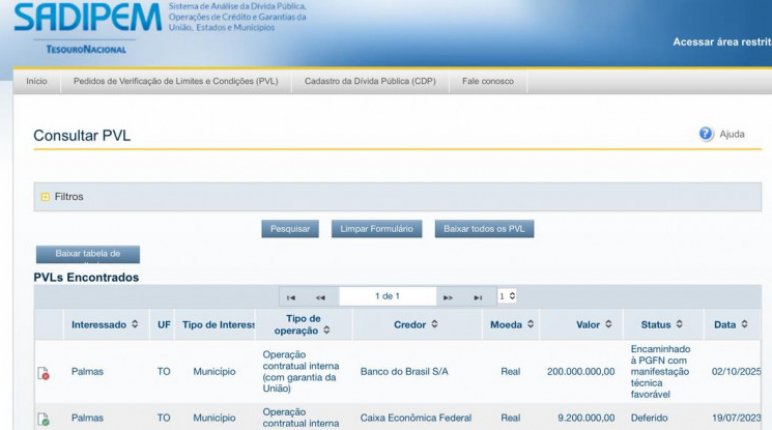Screen dimensions: 772x430
Task: Click the SADIPEM logo
Action: click(x=88, y=18)
